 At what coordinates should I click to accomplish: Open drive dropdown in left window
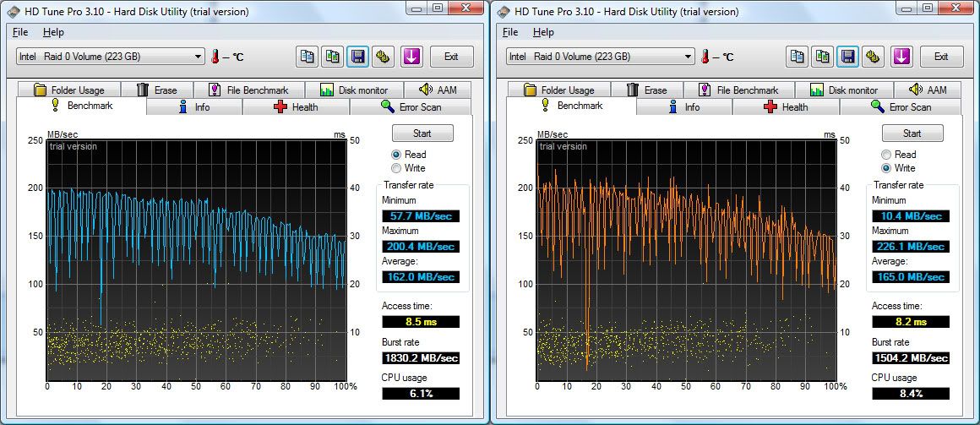pyautogui.click(x=111, y=57)
